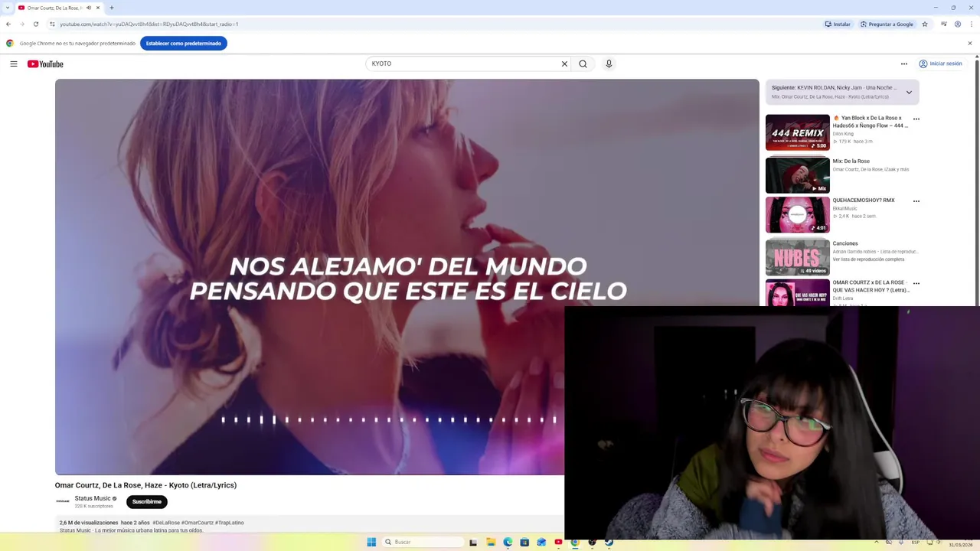Open the media controls icon in toolbar

coord(943,24)
